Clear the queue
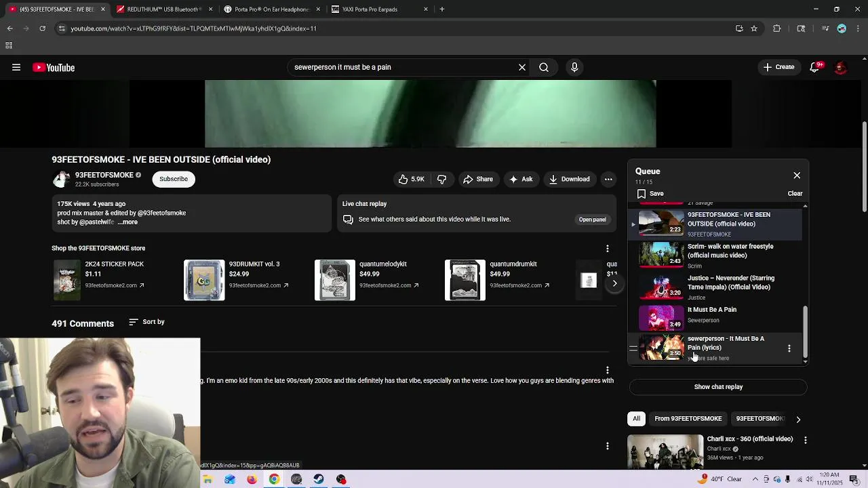The width and height of the screenshot is (868, 488). tap(795, 194)
